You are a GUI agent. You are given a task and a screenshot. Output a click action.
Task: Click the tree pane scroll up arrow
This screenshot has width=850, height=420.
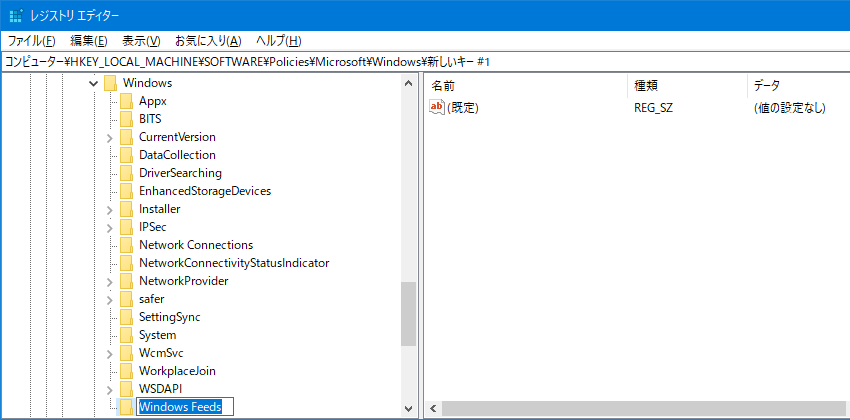click(408, 83)
